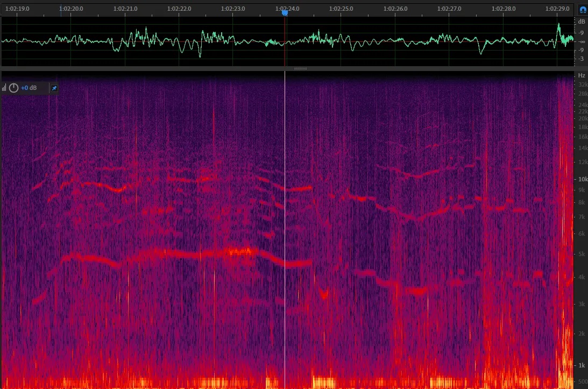Click the 5k mark on frequency scale
This screenshot has height=389, width=588.
[x=581, y=254]
